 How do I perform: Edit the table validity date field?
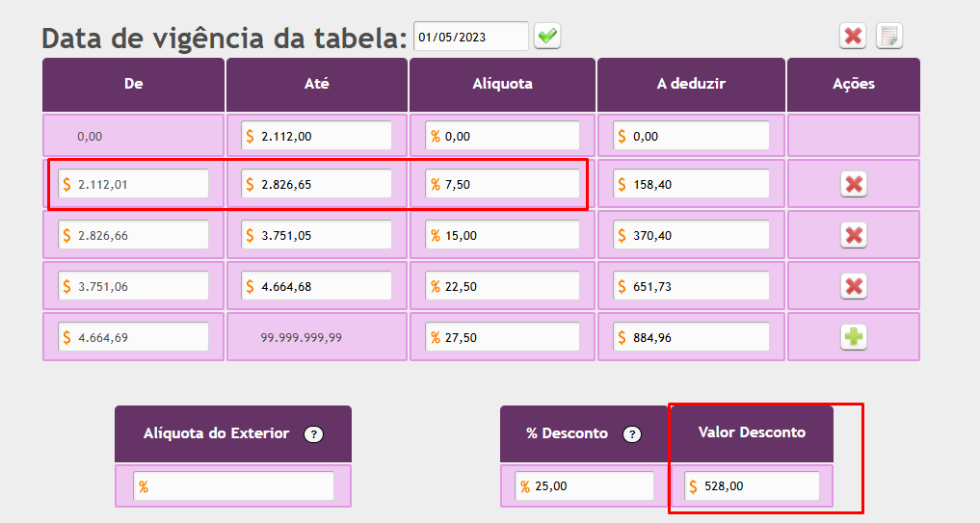pos(470,37)
